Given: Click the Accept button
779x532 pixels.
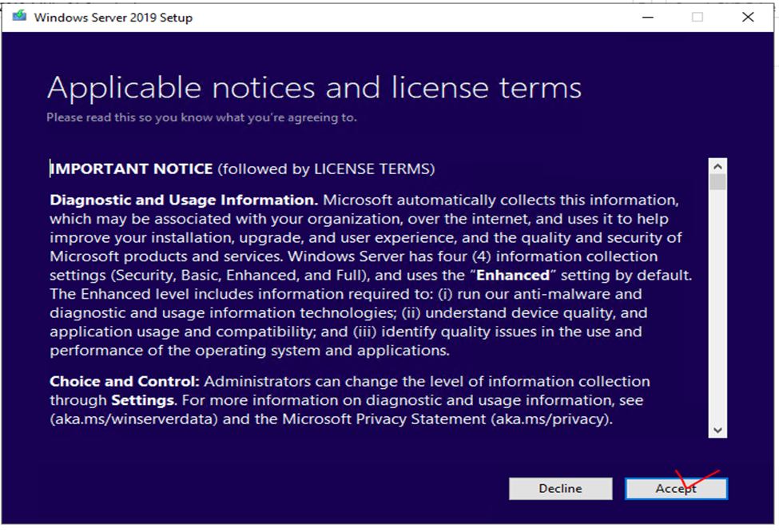Looking at the screenshot, I should point(676,488).
